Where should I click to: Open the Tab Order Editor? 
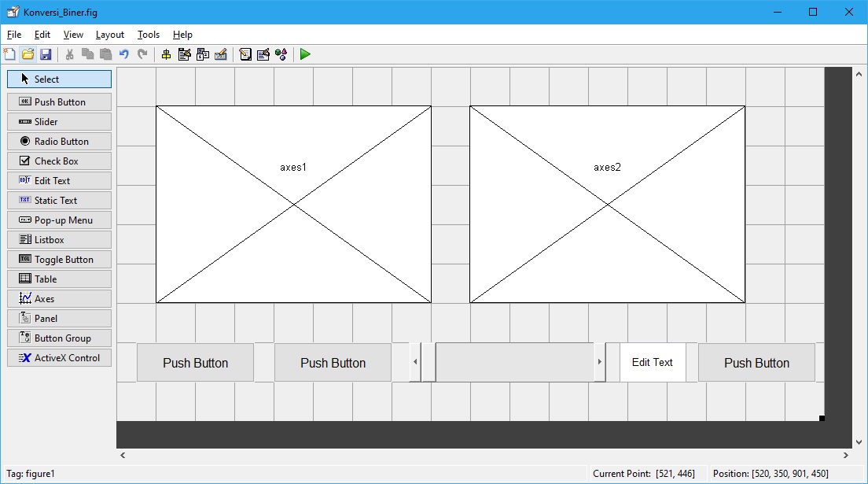tap(203, 54)
